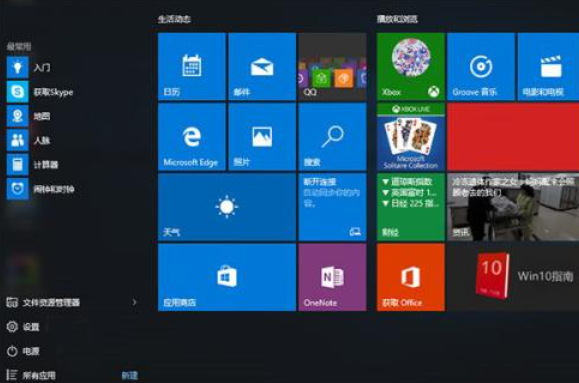
Task: Open the 邮件 (Mail) tile
Action: (x=262, y=66)
